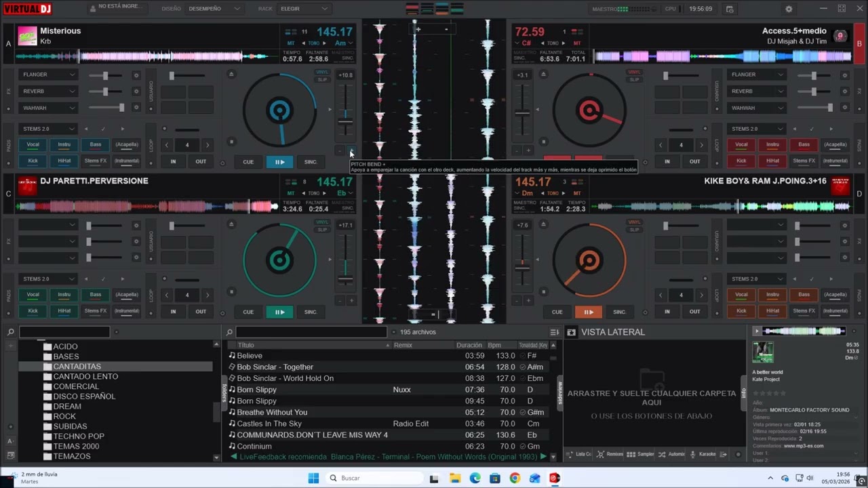
Task: Open Chrome from the Windows taskbar
Action: [515, 478]
